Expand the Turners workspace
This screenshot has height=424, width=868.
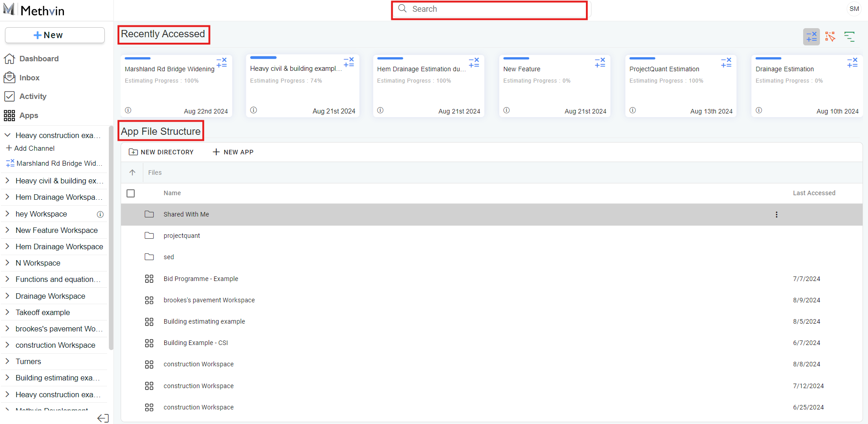(8, 361)
